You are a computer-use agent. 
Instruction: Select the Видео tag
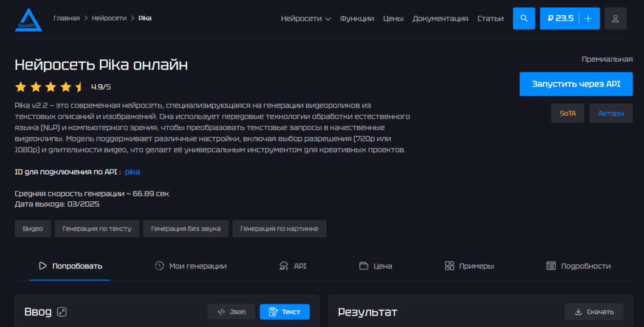33,229
